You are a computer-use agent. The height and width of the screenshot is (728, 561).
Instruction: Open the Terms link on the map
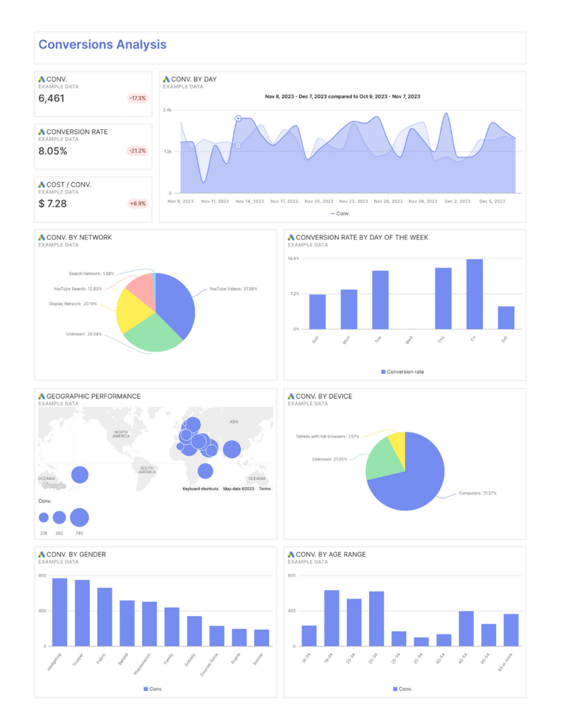[265, 489]
